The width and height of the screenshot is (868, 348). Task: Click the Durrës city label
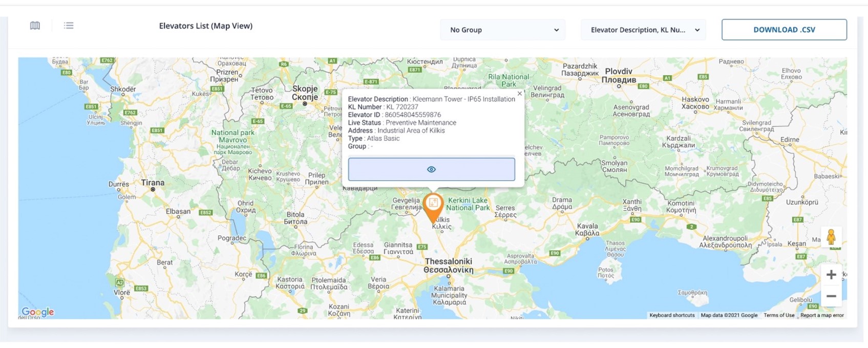pos(119,184)
